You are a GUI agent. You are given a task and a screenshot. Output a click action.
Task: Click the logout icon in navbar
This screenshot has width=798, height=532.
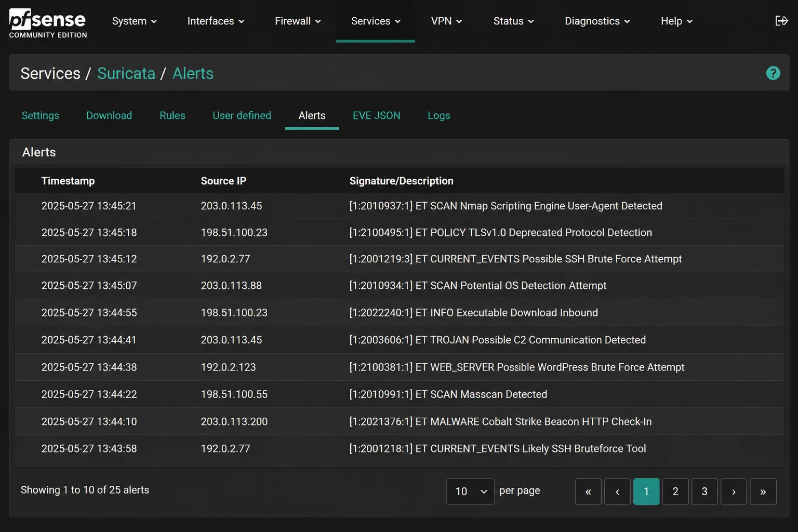coord(781,21)
